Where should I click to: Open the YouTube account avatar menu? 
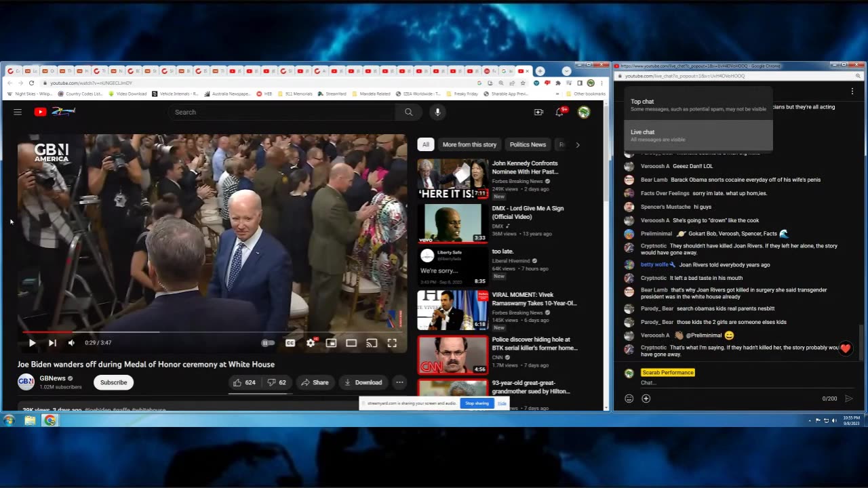(583, 112)
